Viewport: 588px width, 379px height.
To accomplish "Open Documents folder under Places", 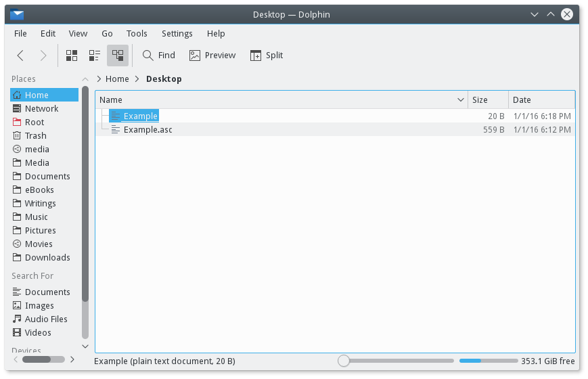I will [44, 176].
